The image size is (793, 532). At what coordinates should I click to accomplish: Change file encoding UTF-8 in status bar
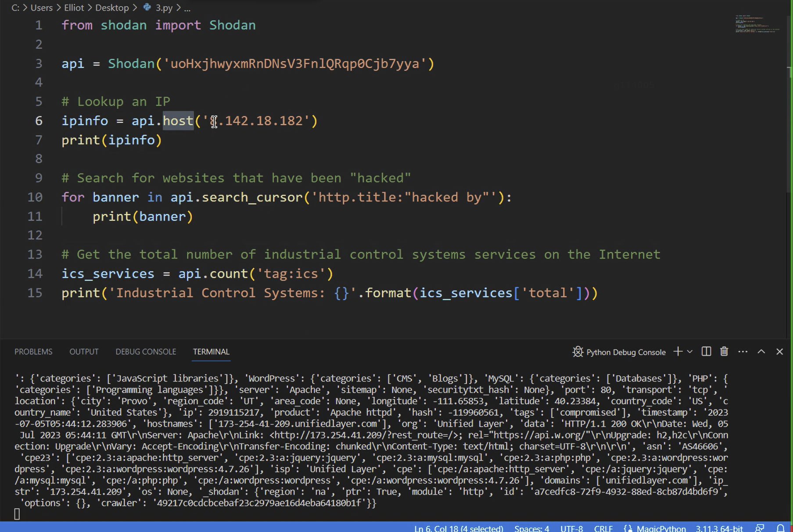click(x=571, y=528)
